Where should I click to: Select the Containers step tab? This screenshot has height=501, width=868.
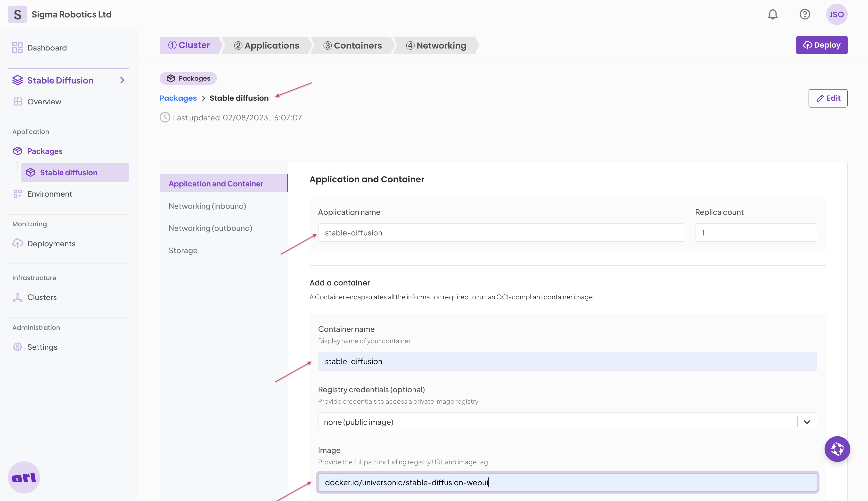click(352, 45)
